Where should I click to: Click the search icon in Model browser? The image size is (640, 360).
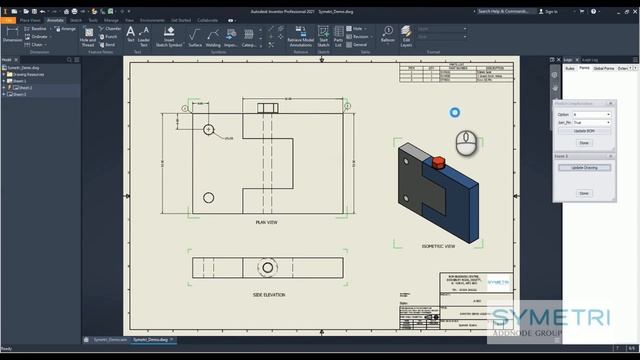click(69, 60)
